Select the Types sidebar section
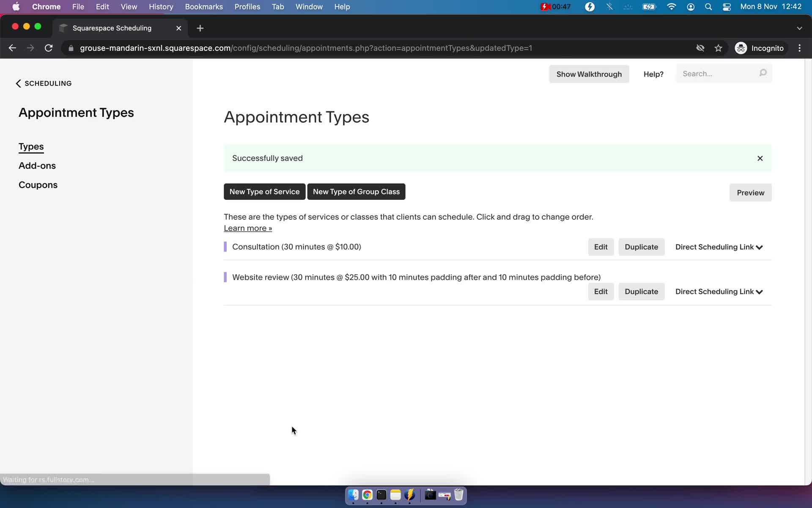812x508 pixels. 31,146
